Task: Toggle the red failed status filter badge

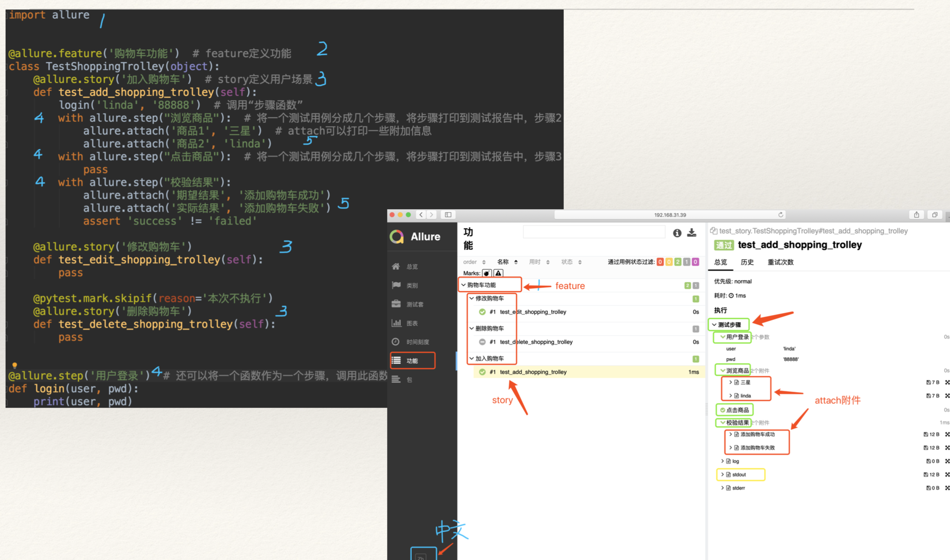Action: pos(660,262)
